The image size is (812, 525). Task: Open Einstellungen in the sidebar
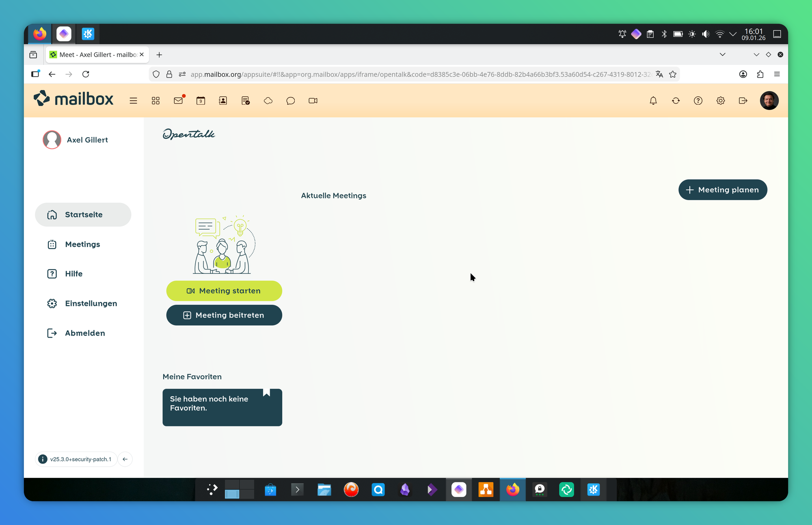point(91,303)
